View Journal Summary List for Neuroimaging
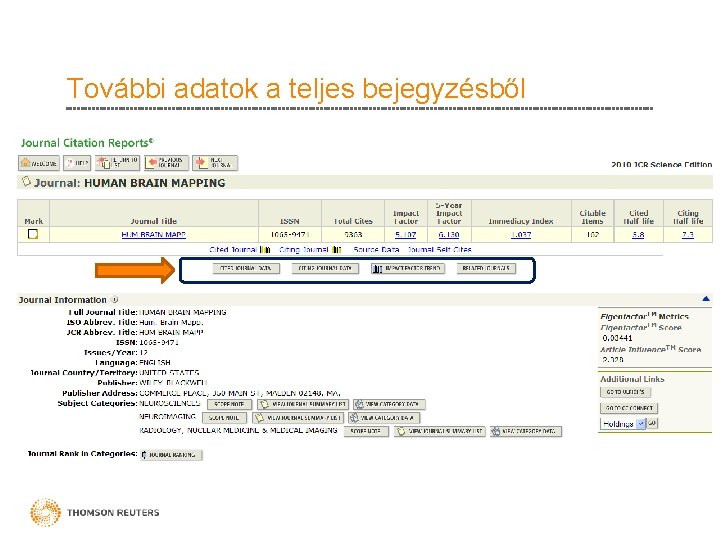Viewport: 720px width, 540px height. pos(298,418)
